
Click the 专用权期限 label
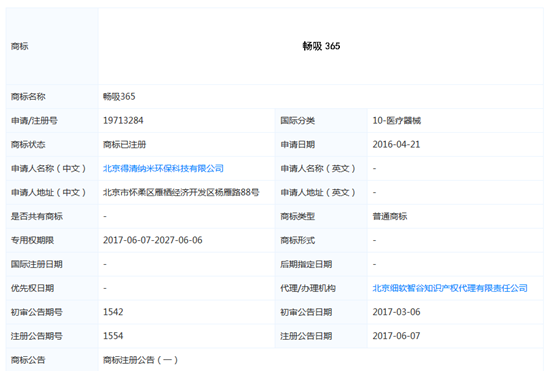click(x=32, y=240)
